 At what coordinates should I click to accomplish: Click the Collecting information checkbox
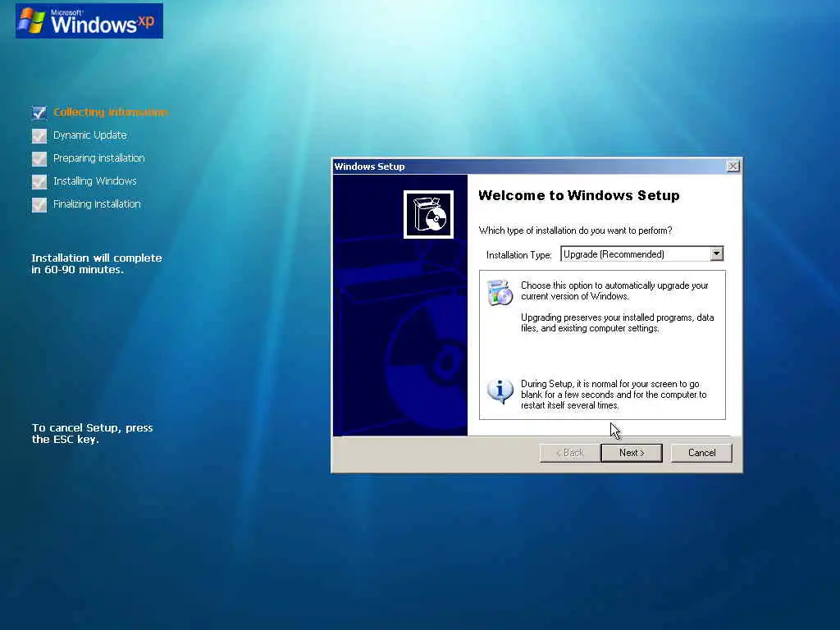pos(39,112)
